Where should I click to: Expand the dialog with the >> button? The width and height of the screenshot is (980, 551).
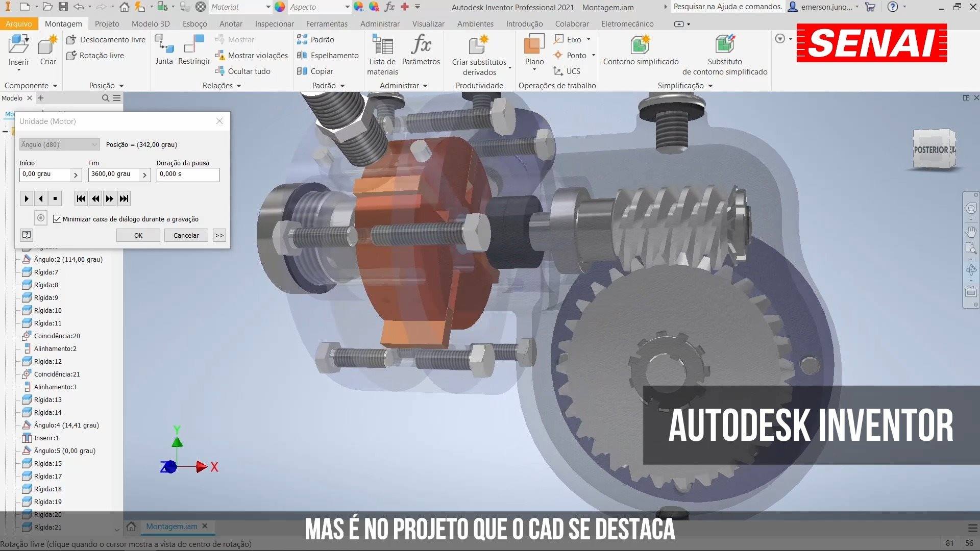[x=219, y=235]
